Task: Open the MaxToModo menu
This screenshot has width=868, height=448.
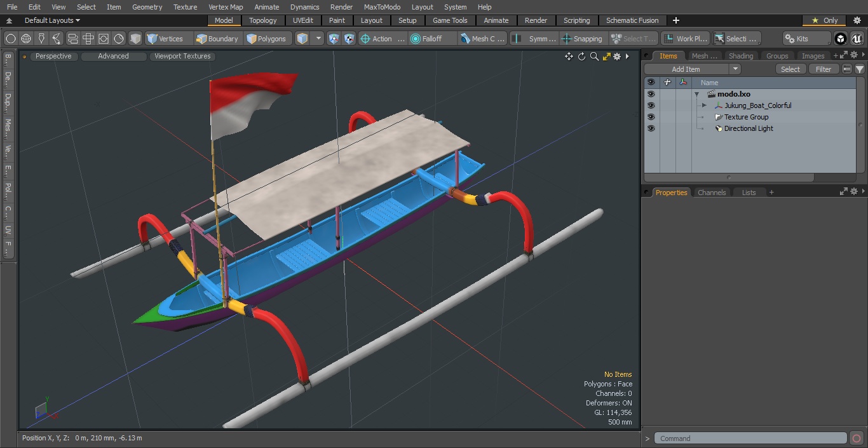Action: tap(382, 7)
